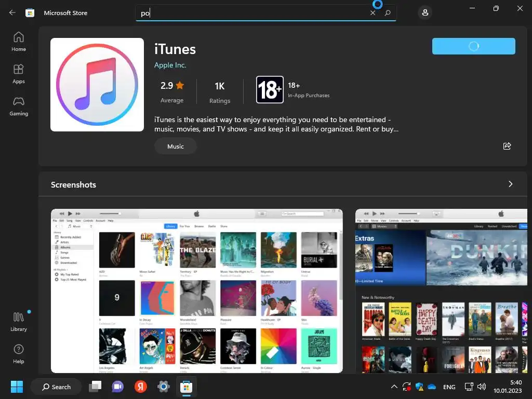Click the iTunes description text
Viewport: 532px width, 399px height.
coord(276,124)
